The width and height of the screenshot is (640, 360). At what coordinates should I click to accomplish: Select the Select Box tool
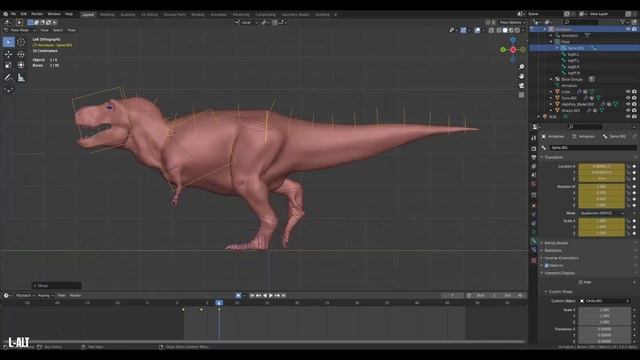(x=9, y=42)
